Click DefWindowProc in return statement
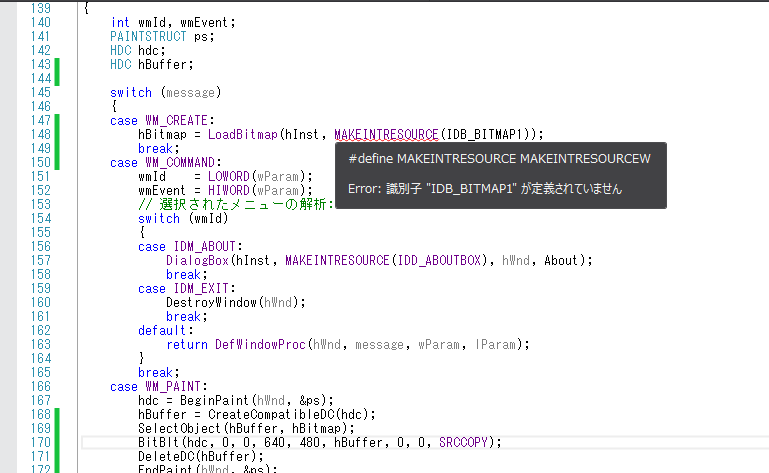This screenshot has width=769, height=473. pyautogui.click(x=260, y=344)
